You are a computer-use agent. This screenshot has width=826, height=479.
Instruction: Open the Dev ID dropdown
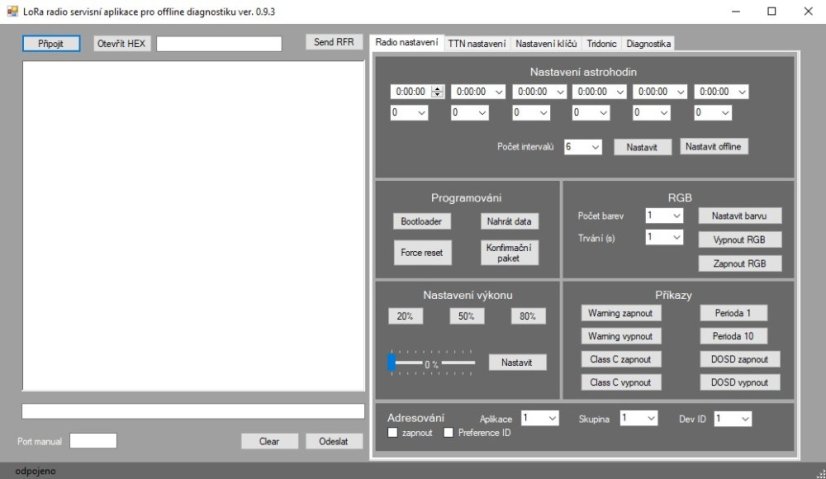tap(732, 419)
